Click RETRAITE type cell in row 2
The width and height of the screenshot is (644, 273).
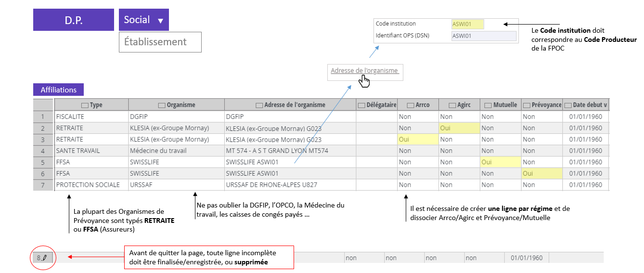pyautogui.click(x=91, y=128)
